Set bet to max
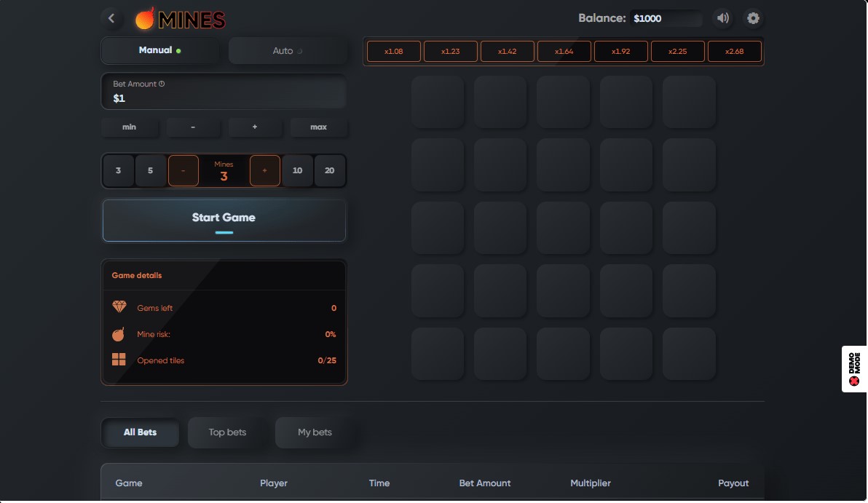Screen dimensions: 868x503 [318, 127]
